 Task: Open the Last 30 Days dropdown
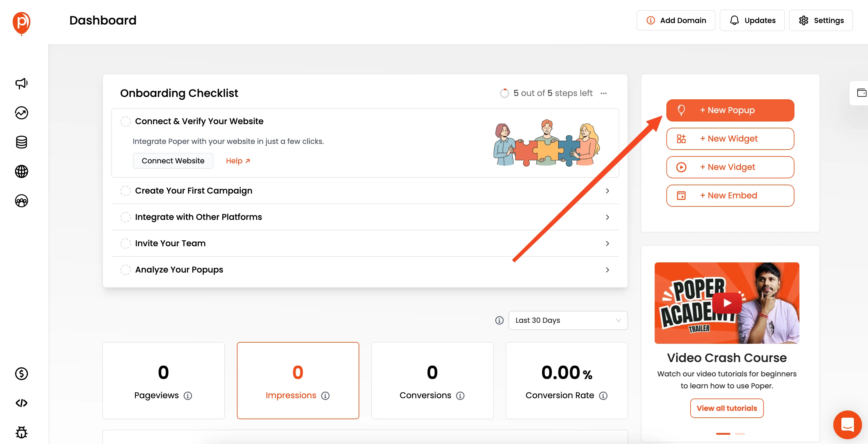567,320
